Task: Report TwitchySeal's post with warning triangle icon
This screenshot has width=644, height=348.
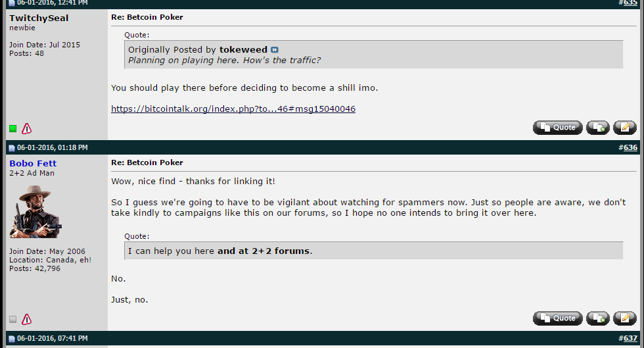Action: pyautogui.click(x=27, y=129)
